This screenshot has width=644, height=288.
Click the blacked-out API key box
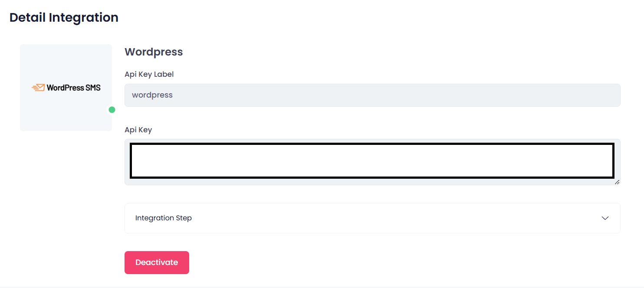(372, 160)
